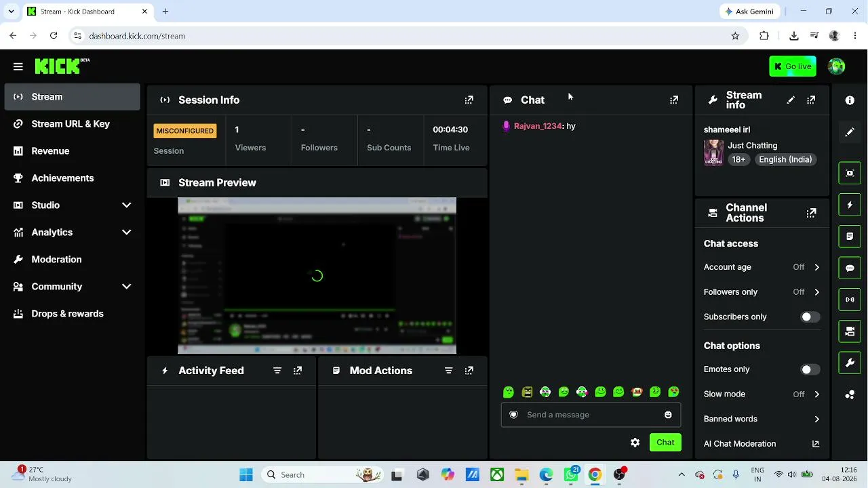Pop out the Channel Actions panel

pos(811,213)
